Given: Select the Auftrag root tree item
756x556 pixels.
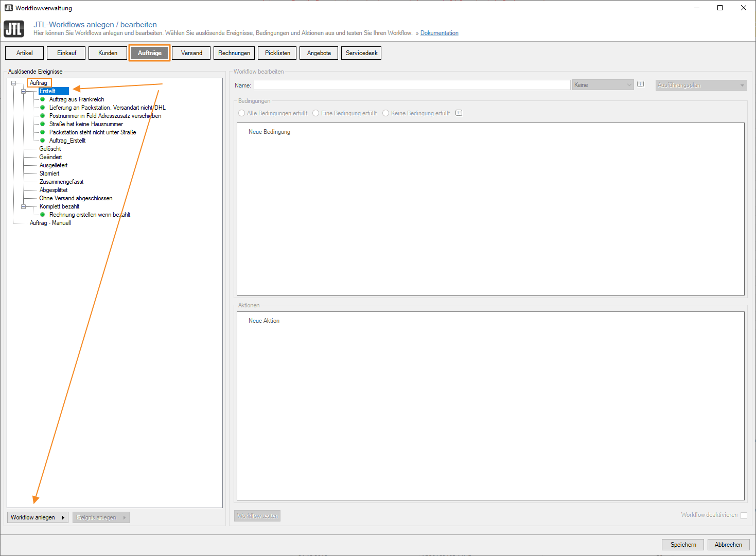Looking at the screenshot, I should [39, 83].
